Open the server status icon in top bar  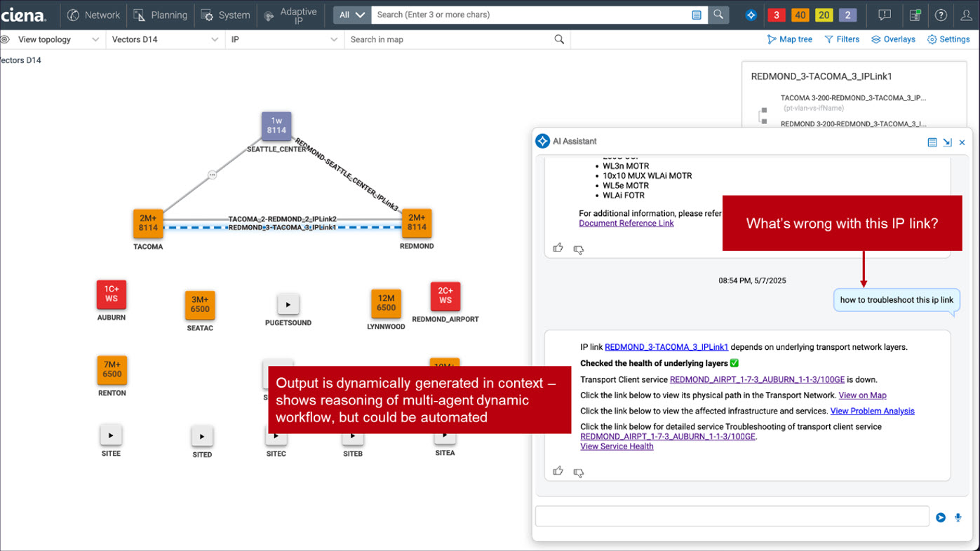(x=915, y=15)
